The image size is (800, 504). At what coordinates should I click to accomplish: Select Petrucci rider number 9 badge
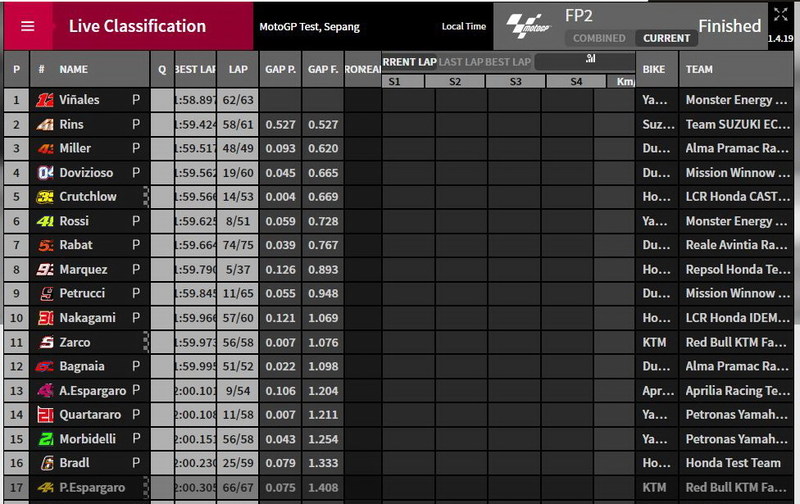pos(46,293)
